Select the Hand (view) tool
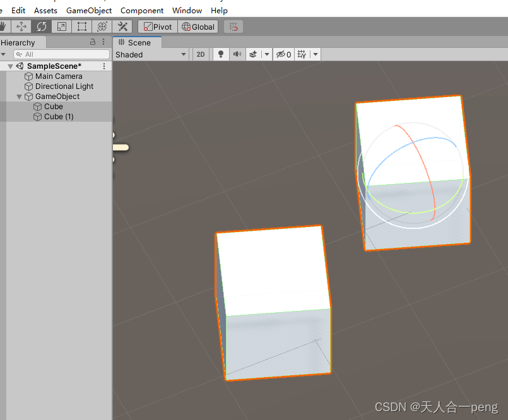The width and height of the screenshot is (508, 420). click(4, 26)
